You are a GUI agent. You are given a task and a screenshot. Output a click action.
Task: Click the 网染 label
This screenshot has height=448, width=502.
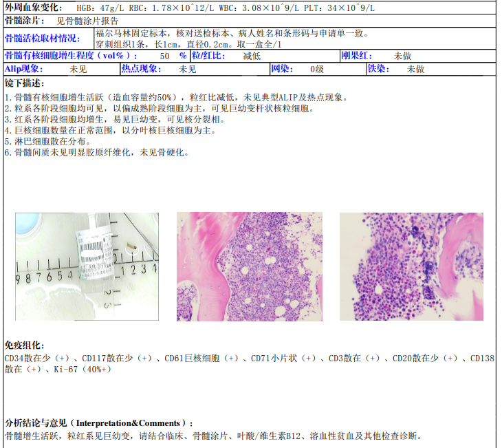pos(281,69)
